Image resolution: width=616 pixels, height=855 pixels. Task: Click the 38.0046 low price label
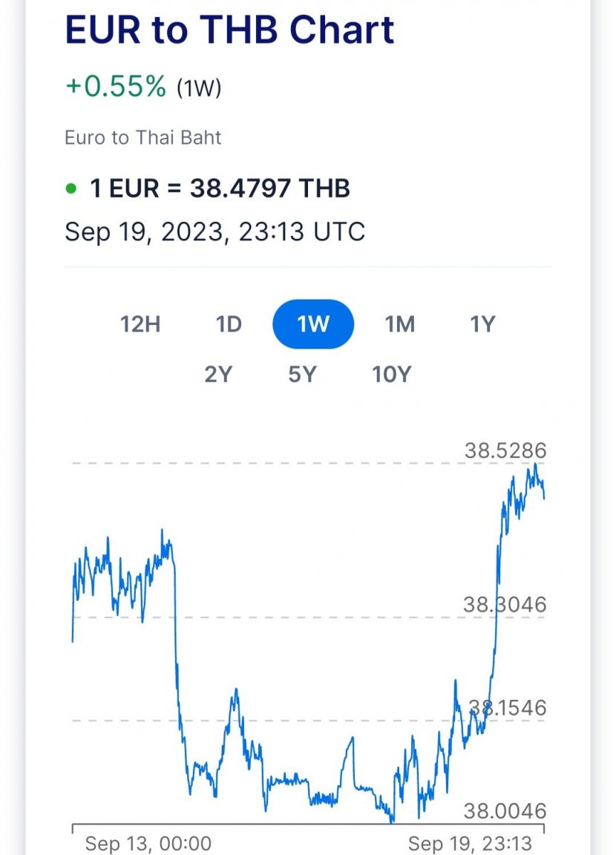point(505,810)
